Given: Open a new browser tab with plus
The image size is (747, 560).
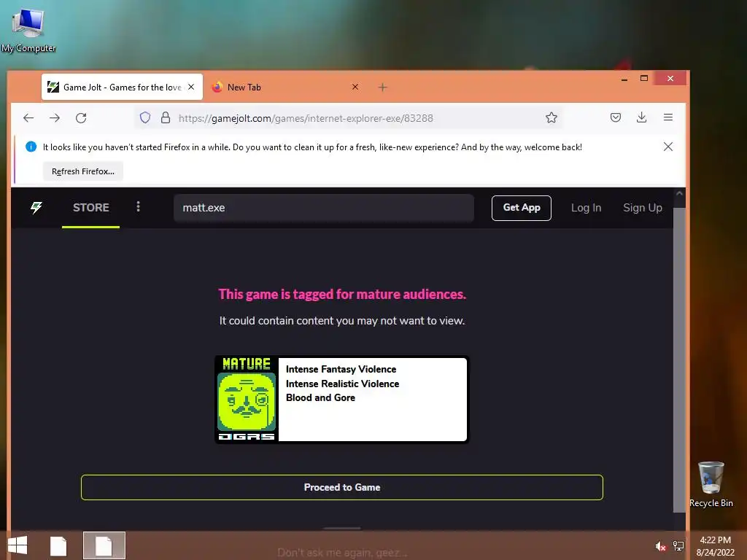Looking at the screenshot, I should 382,87.
